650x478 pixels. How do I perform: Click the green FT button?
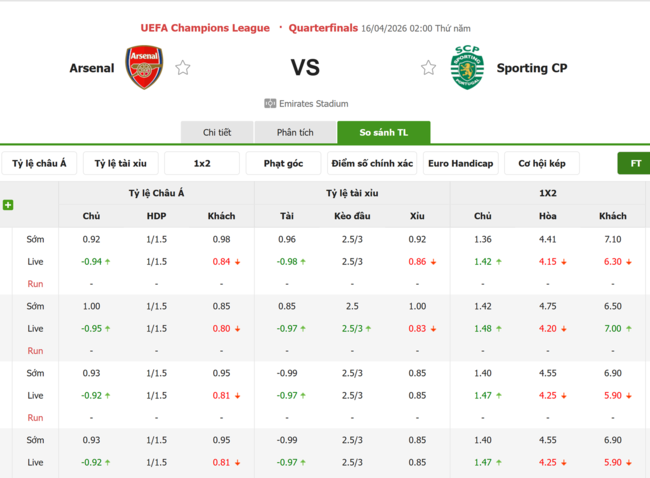[634, 163]
